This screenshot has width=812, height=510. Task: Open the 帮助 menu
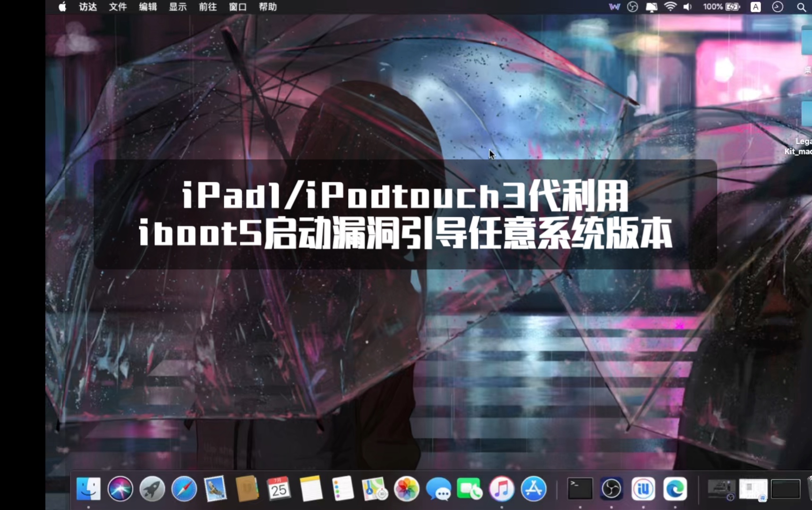(268, 7)
